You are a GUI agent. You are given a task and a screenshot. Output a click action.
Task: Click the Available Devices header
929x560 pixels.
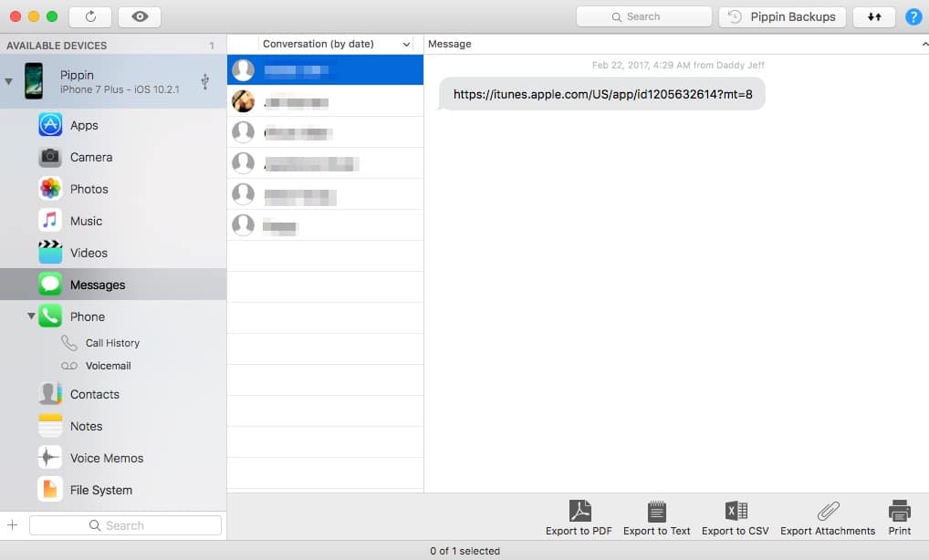[57, 46]
